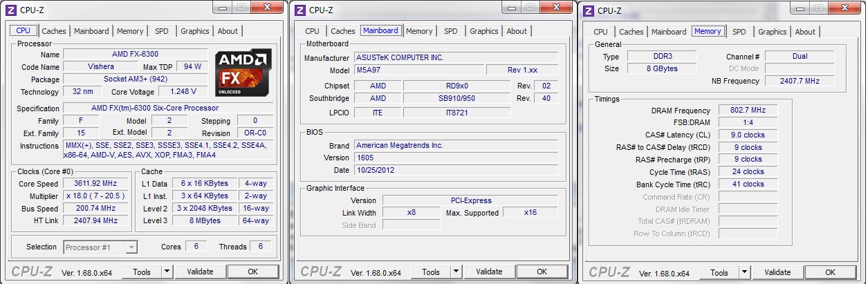Screen dimensions: 868x284
Task: Click the Bus Speed value 200.74 MHz
Action: (x=95, y=209)
